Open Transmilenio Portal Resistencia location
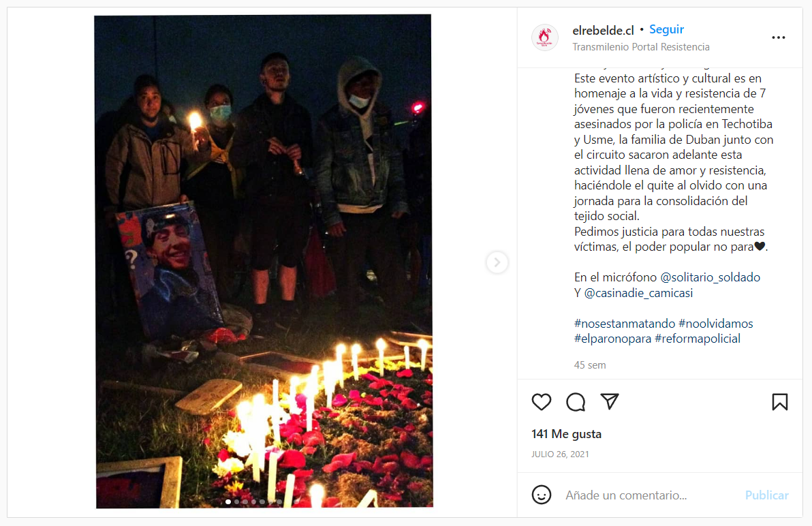Image resolution: width=812 pixels, height=526 pixels. tap(640, 47)
